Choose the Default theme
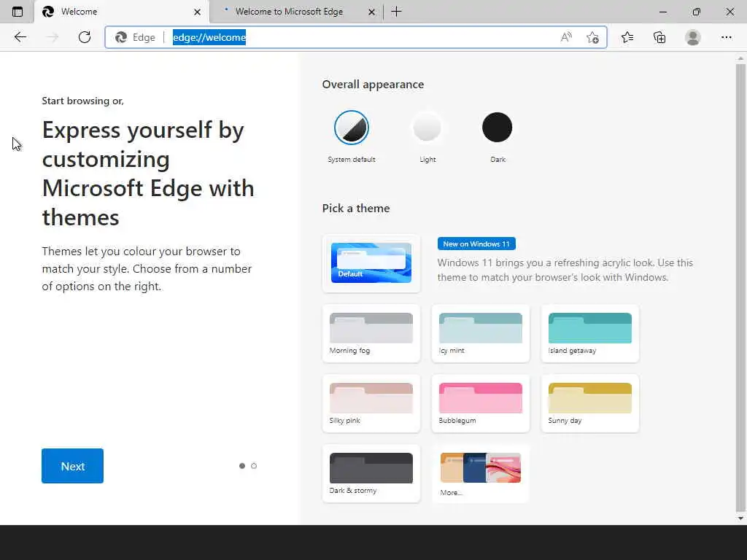The height and width of the screenshot is (560, 747). pyautogui.click(x=371, y=262)
